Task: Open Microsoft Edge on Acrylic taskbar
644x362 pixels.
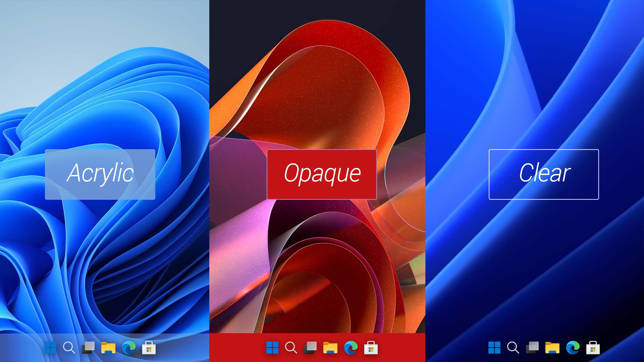Action: click(x=129, y=348)
